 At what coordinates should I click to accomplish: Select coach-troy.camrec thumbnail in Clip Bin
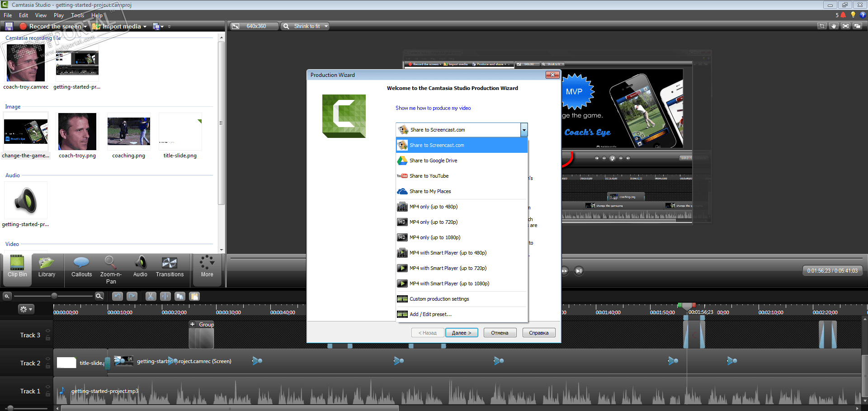click(26, 63)
